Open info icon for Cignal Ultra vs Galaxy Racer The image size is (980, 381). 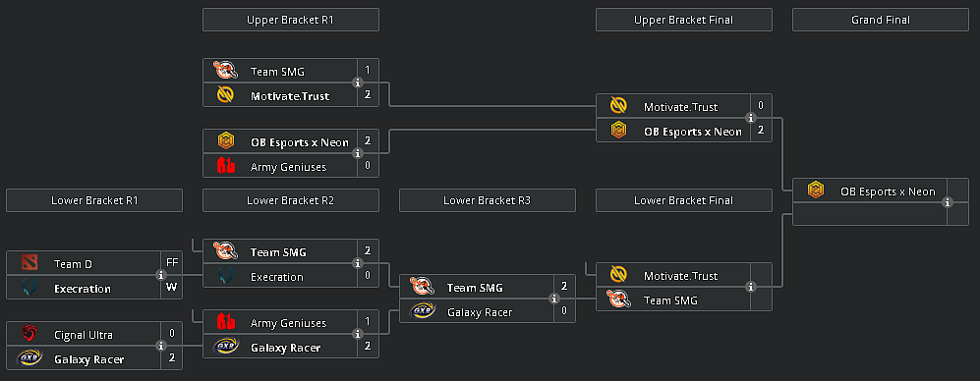pyautogui.click(x=161, y=346)
